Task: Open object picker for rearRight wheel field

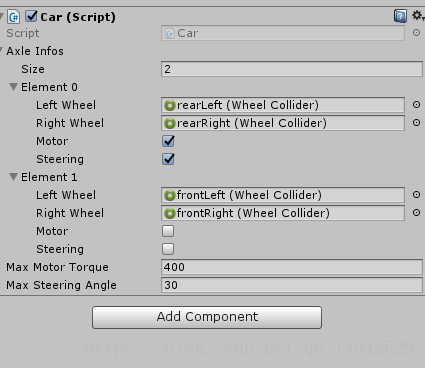Action: (416, 123)
